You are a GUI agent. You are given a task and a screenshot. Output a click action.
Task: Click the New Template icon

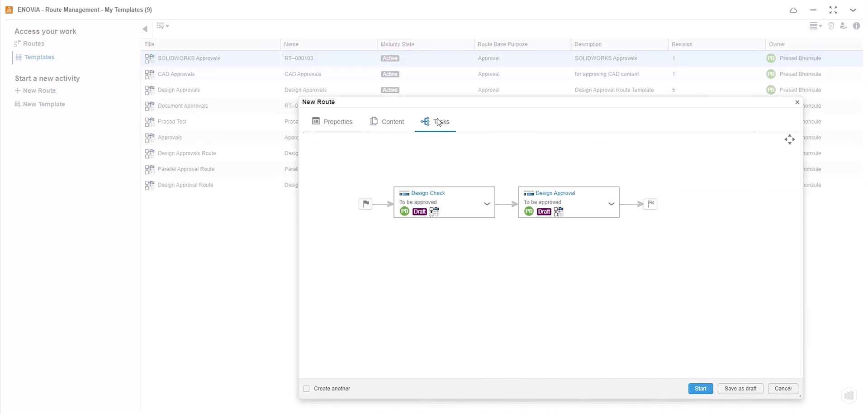tap(18, 104)
